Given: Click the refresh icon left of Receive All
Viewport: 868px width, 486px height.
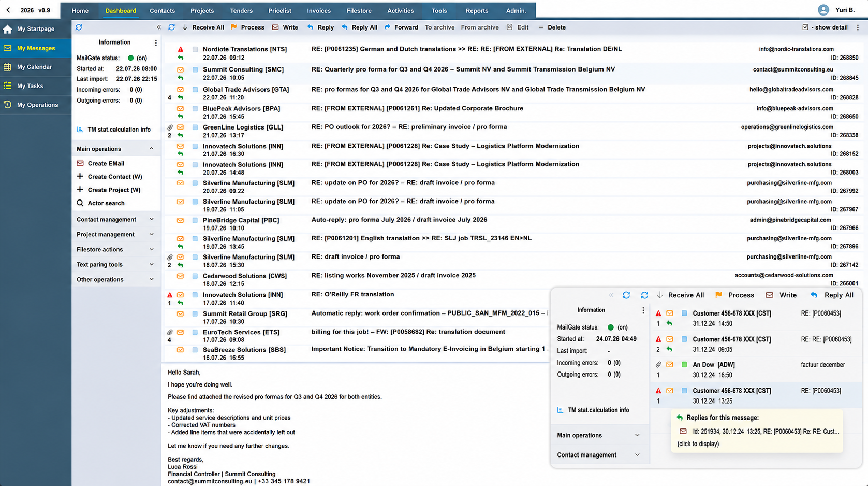Looking at the screenshot, I should 171,27.
